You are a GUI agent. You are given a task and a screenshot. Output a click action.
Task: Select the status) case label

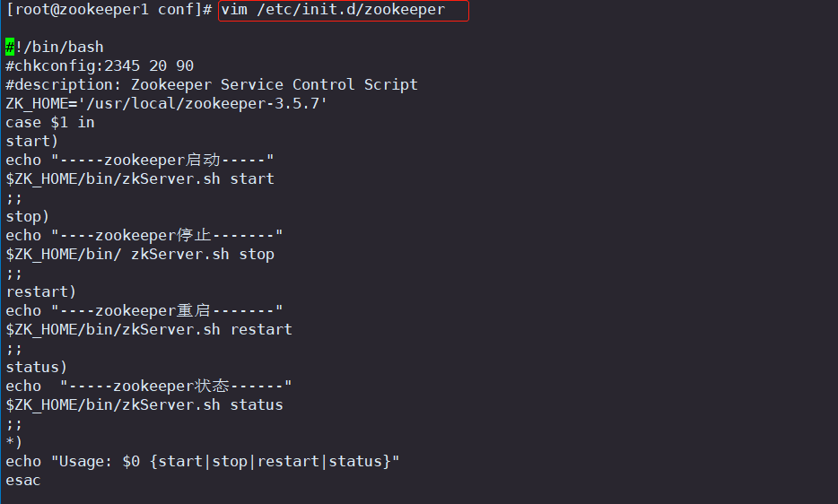click(37, 367)
